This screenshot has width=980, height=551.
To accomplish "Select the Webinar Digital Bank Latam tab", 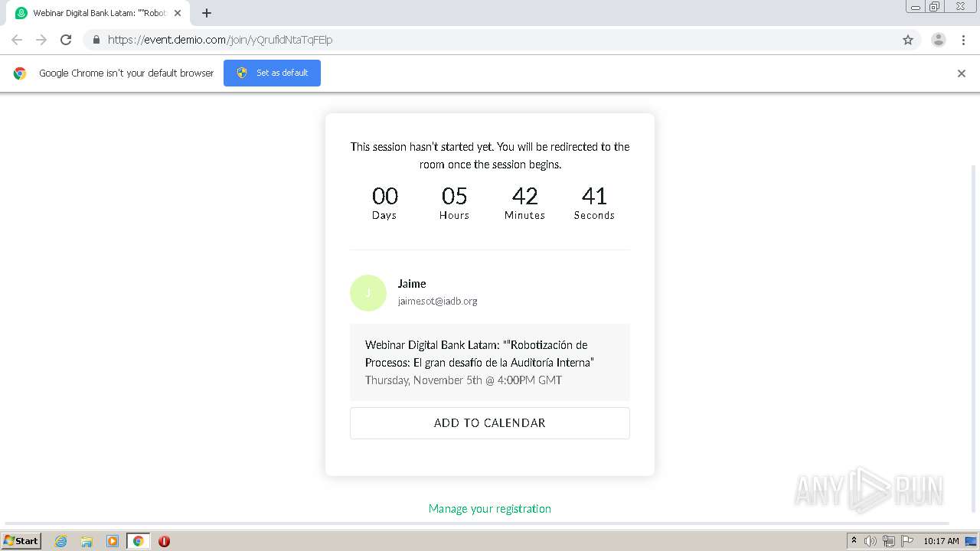I will pyautogui.click(x=98, y=13).
